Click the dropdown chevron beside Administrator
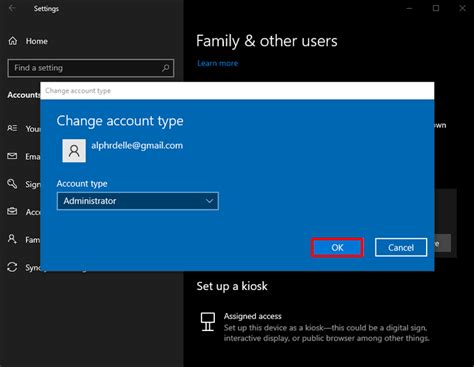Viewport: 474px width, 367px height. pyautogui.click(x=209, y=201)
